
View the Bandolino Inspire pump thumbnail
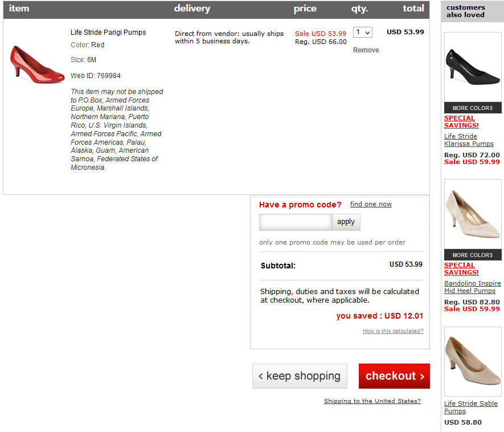[x=473, y=214]
